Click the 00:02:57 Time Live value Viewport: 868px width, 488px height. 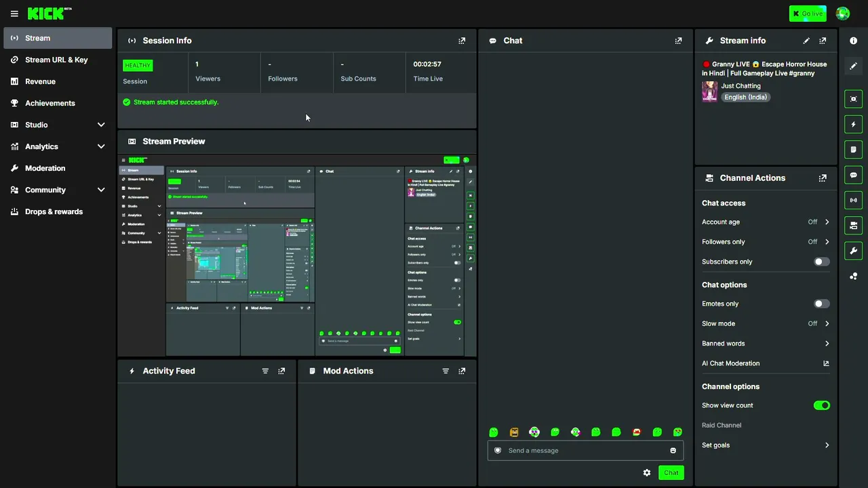pos(427,64)
